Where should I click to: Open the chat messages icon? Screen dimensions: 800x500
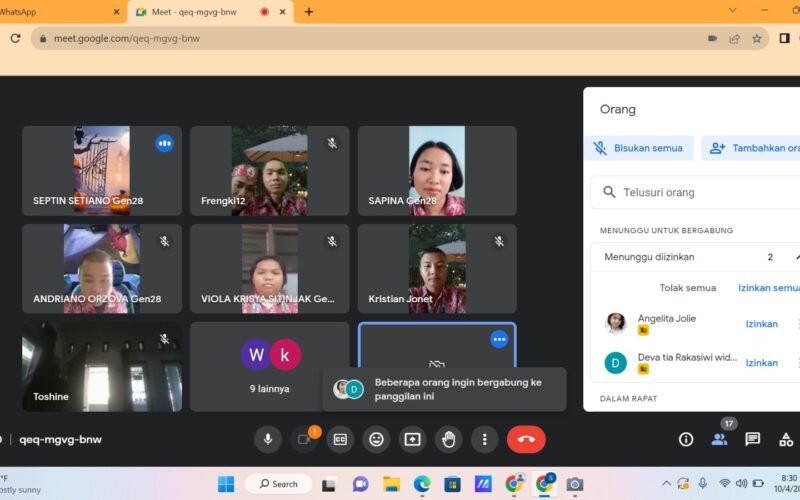tap(753, 439)
